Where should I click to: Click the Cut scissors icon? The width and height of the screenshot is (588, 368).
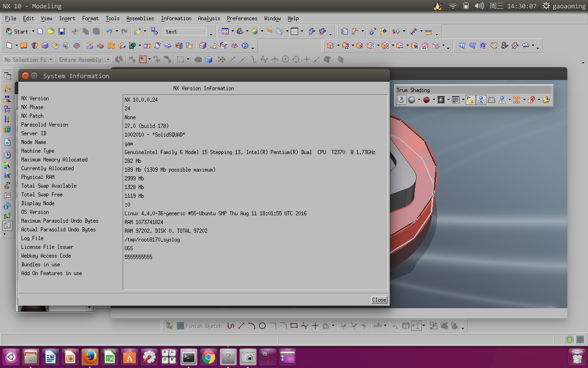tap(75, 31)
